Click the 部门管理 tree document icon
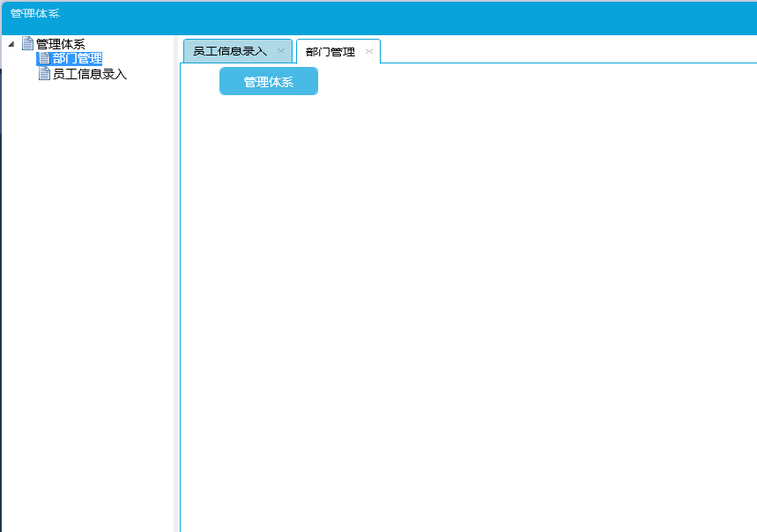 point(44,58)
